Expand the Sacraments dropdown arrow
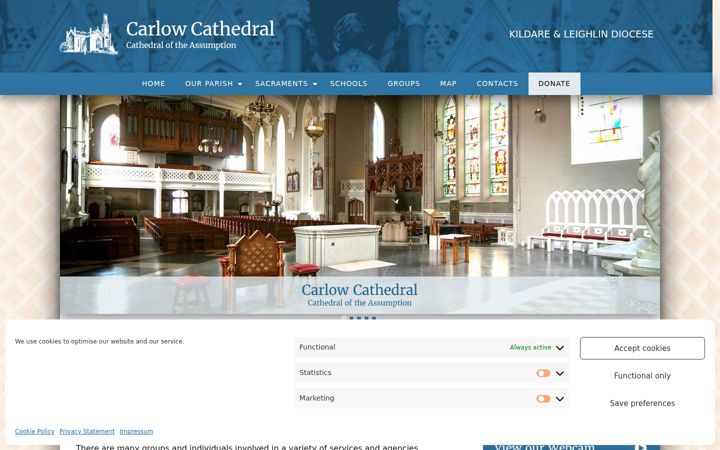 pyautogui.click(x=315, y=84)
